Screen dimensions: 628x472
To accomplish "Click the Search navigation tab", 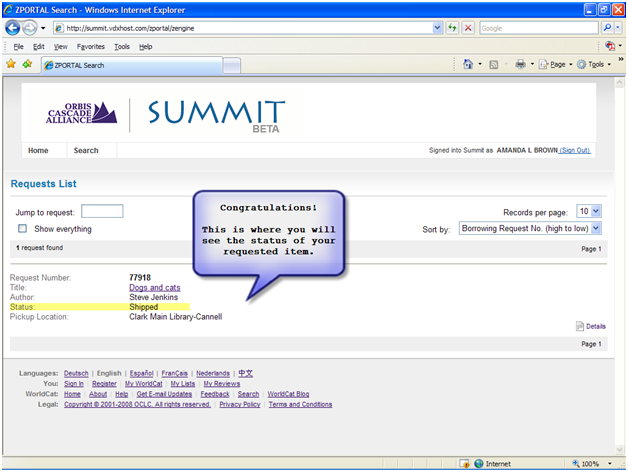I will click(86, 151).
